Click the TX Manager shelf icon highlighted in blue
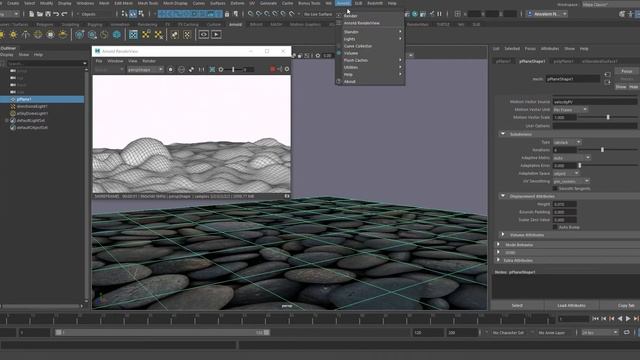This screenshot has height=360, width=640. coord(133,35)
